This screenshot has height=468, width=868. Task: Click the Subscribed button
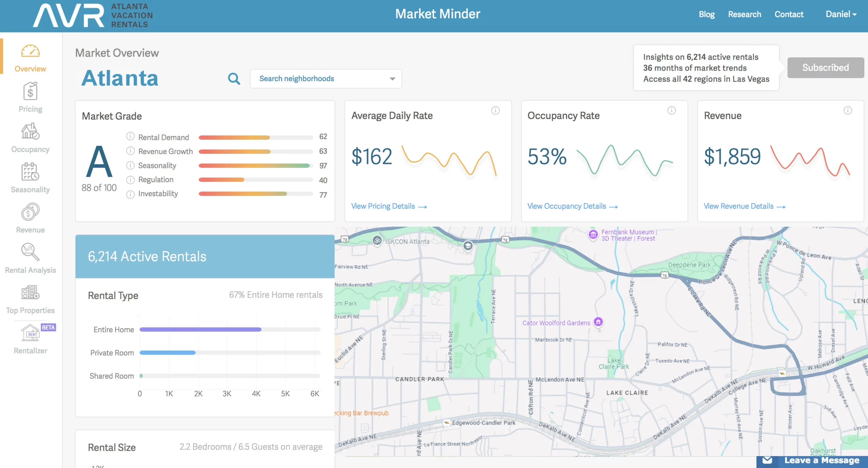tap(825, 68)
